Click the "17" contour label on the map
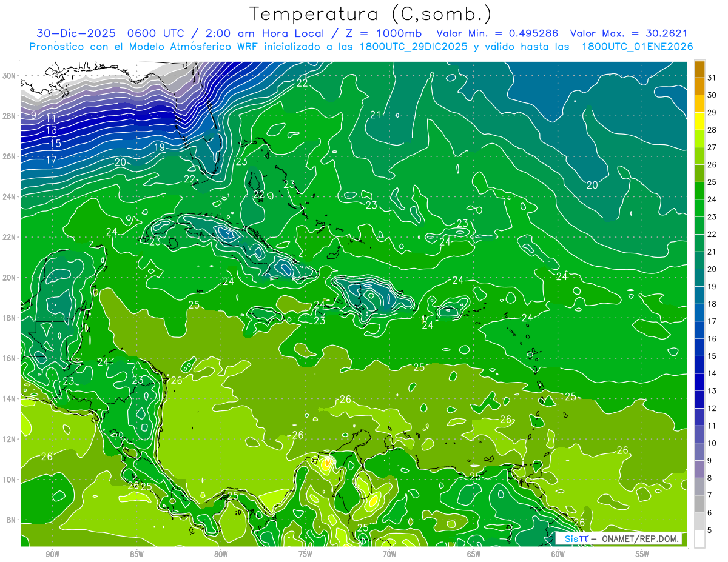The image size is (728, 562). coord(51,160)
